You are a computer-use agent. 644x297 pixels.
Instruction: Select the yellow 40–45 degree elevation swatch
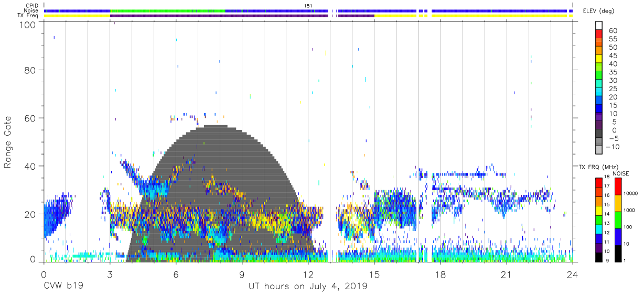click(599, 58)
